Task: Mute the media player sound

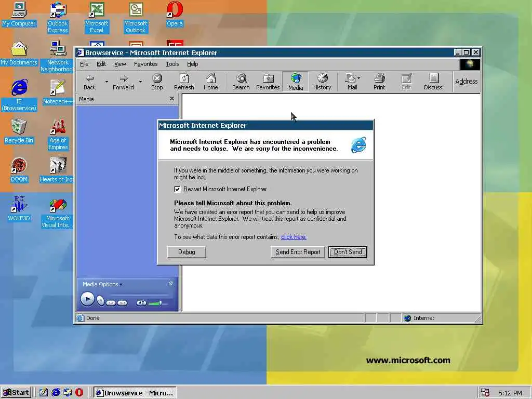Action: (141, 303)
